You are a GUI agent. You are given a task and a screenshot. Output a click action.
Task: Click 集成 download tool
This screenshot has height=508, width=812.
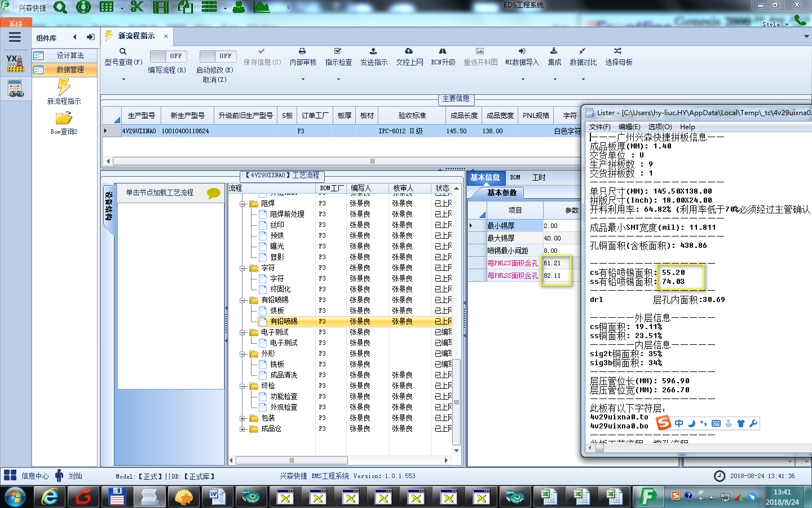point(554,57)
